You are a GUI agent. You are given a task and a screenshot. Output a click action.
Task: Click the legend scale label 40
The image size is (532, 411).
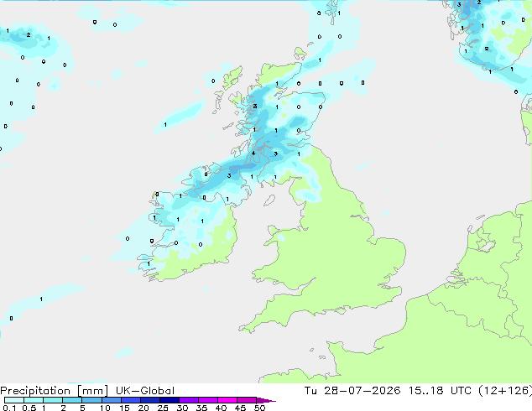tap(221, 408)
